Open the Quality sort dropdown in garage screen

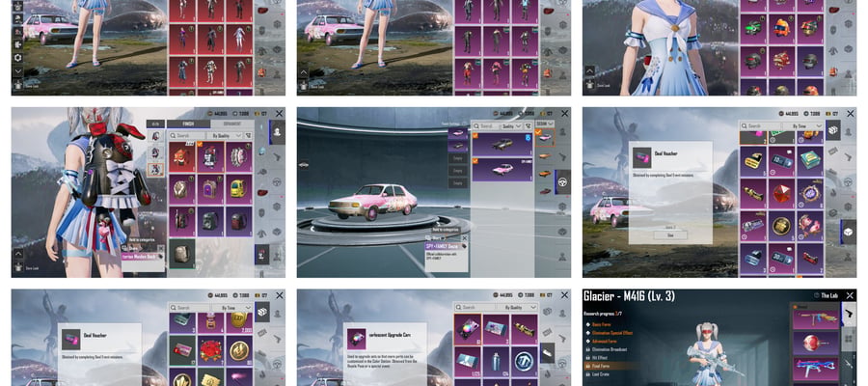(x=510, y=125)
